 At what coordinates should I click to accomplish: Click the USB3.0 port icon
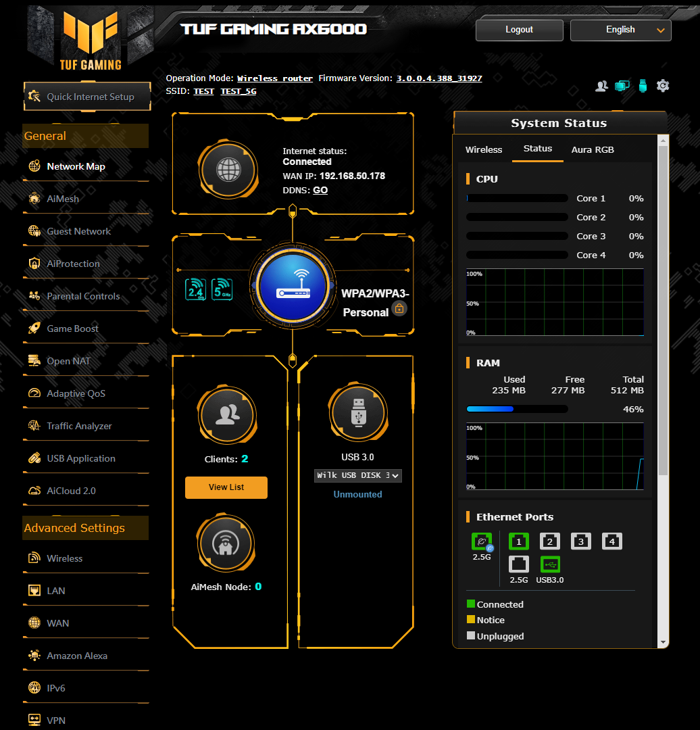(550, 564)
